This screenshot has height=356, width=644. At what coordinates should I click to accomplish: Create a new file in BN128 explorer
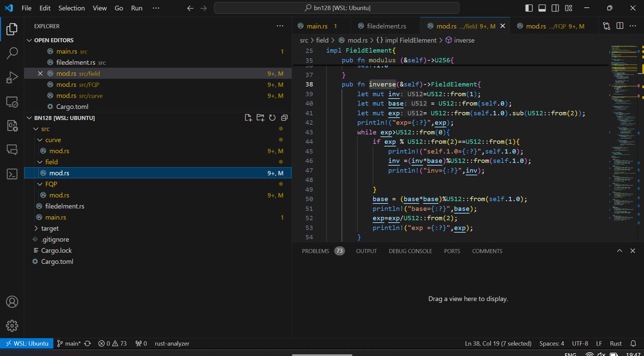tap(248, 118)
